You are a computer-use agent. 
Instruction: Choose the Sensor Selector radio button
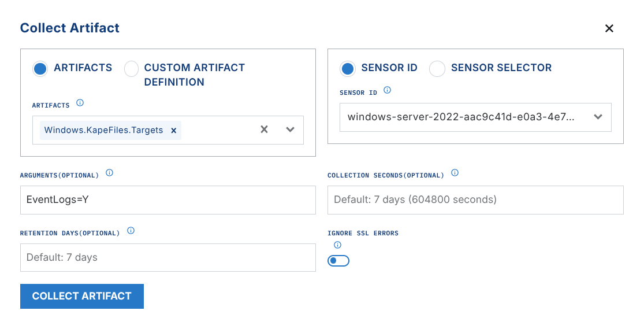[x=437, y=69]
